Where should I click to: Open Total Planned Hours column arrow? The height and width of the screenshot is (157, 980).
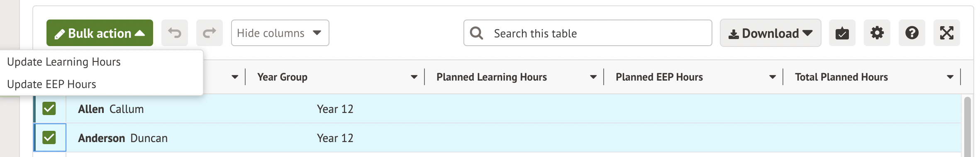950,77
